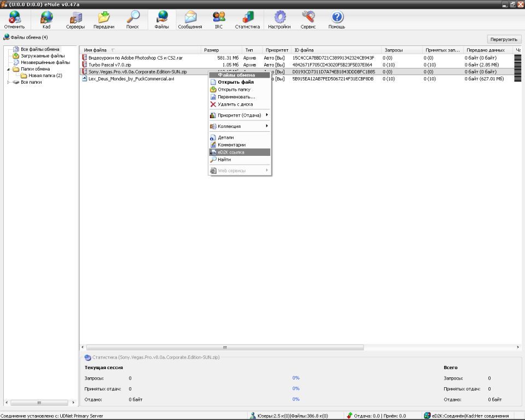
Task: Open Передачи (Transfers) toolbar icon
Action: [x=104, y=20]
